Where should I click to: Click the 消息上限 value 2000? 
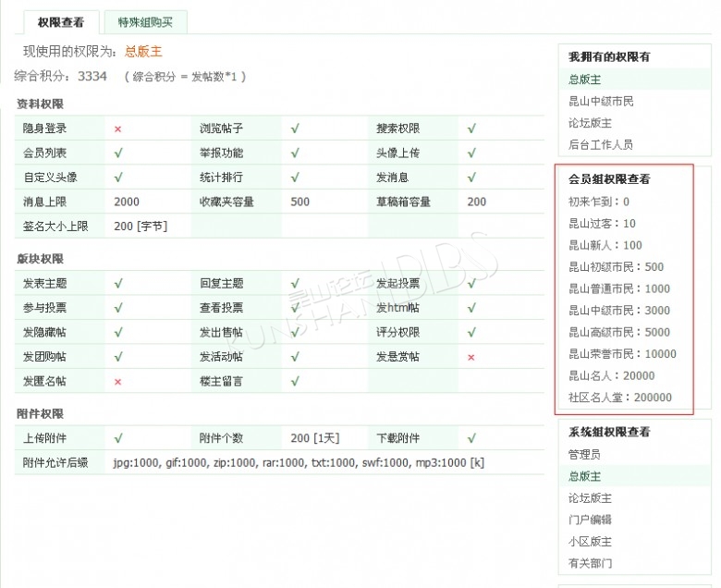(127, 202)
